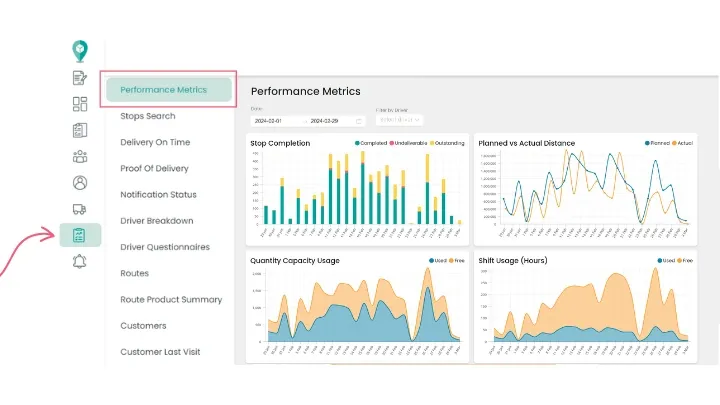Toggle Planned series in distance chart legend
Viewport: 720px width, 405px height.
(x=659, y=143)
